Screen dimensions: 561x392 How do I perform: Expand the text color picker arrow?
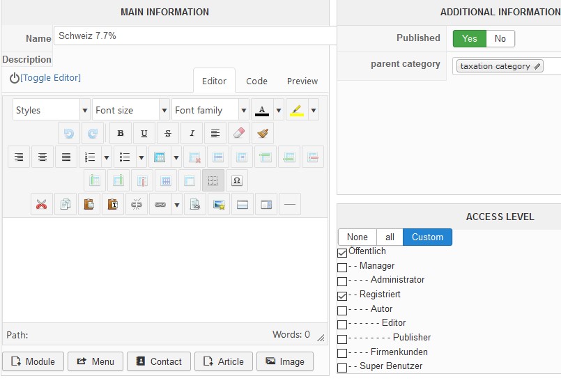coord(279,111)
